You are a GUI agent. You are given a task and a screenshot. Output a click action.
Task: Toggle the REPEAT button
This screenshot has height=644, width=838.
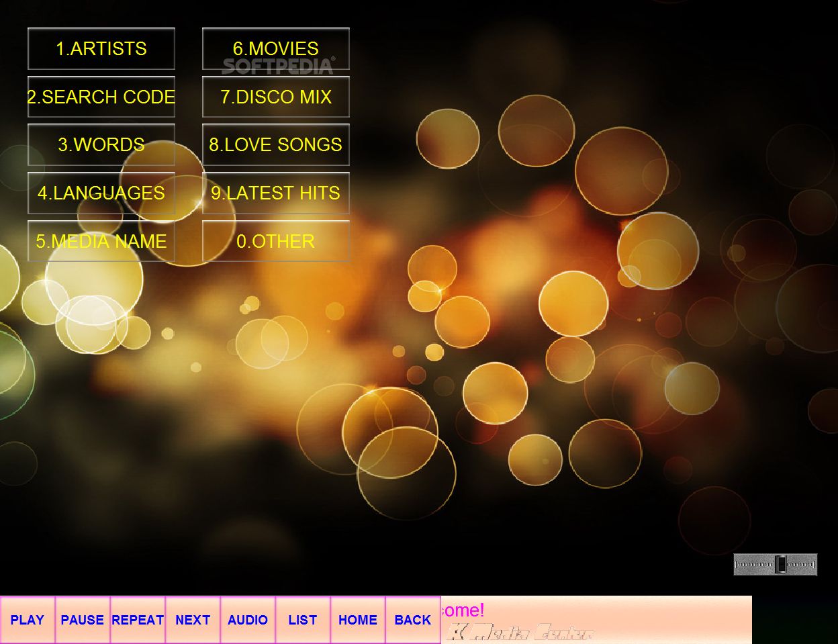[x=138, y=620]
